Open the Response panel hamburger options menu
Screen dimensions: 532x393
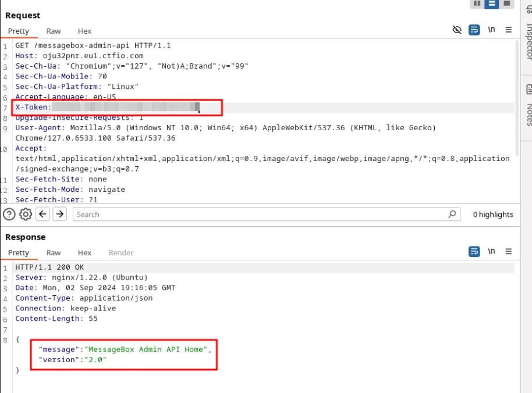pos(509,252)
